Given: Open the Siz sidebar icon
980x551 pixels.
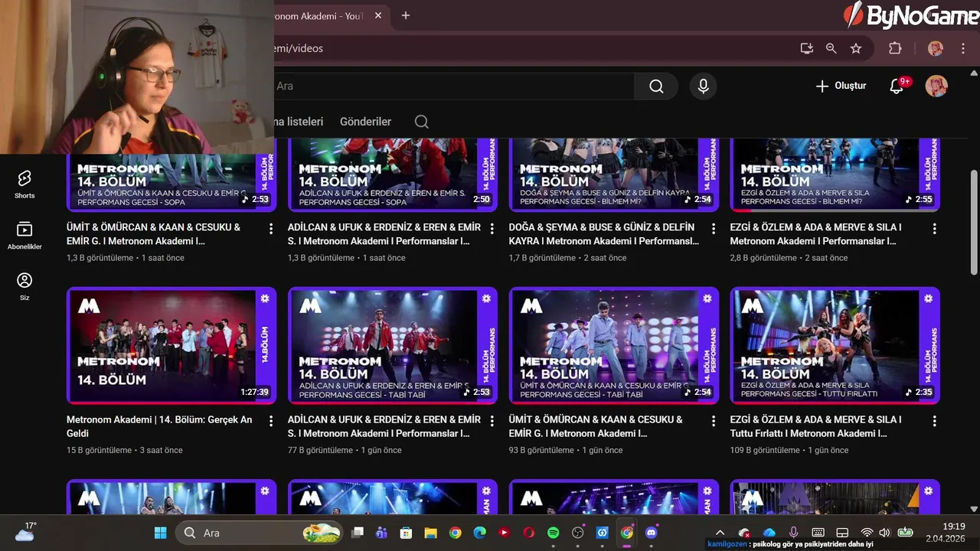Looking at the screenshot, I should click(24, 286).
